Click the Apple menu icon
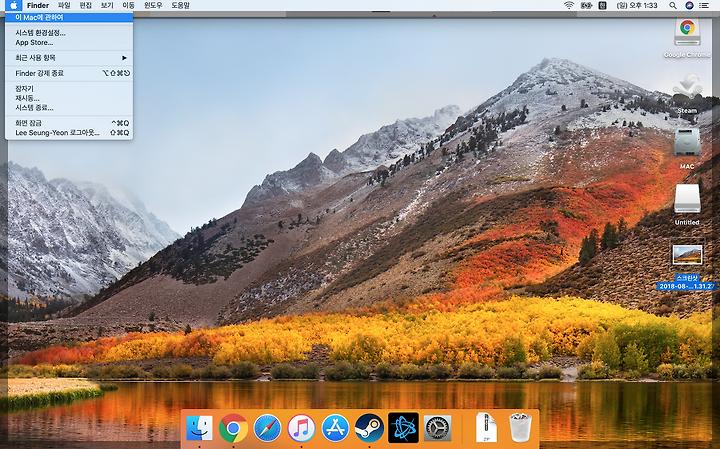This screenshot has height=449, width=720. (x=13, y=6)
